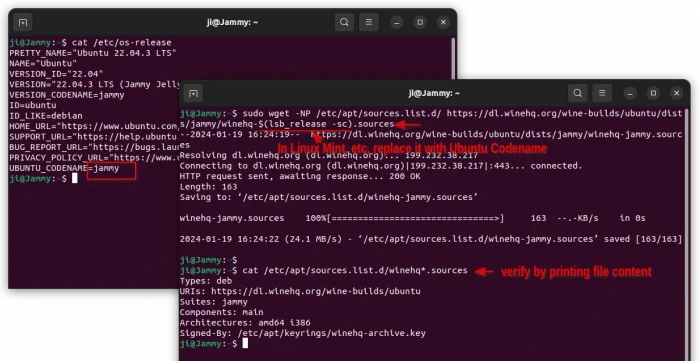Viewport: 700px width, 361px height.
Task: Click NAME="Ubuntu" line in back terminal
Action: tap(43, 63)
